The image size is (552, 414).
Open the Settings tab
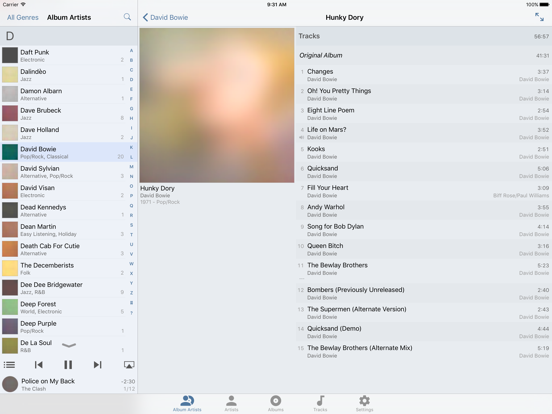coord(364,403)
